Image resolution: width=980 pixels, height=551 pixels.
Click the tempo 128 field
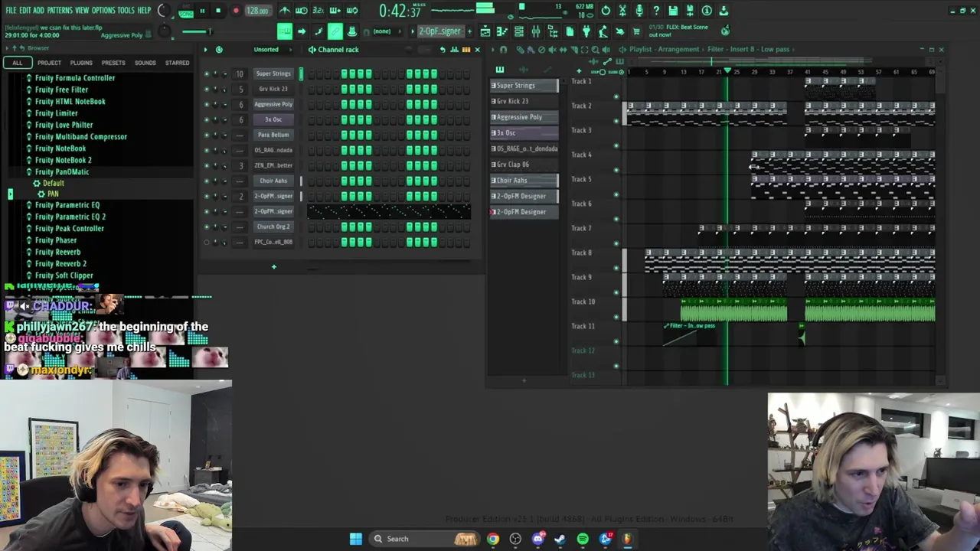(257, 11)
